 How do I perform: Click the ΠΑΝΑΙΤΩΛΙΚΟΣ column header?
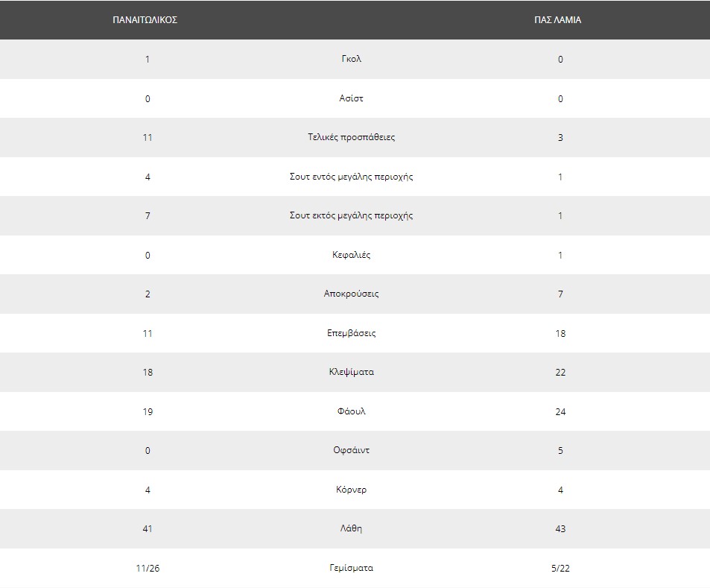pos(145,20)
